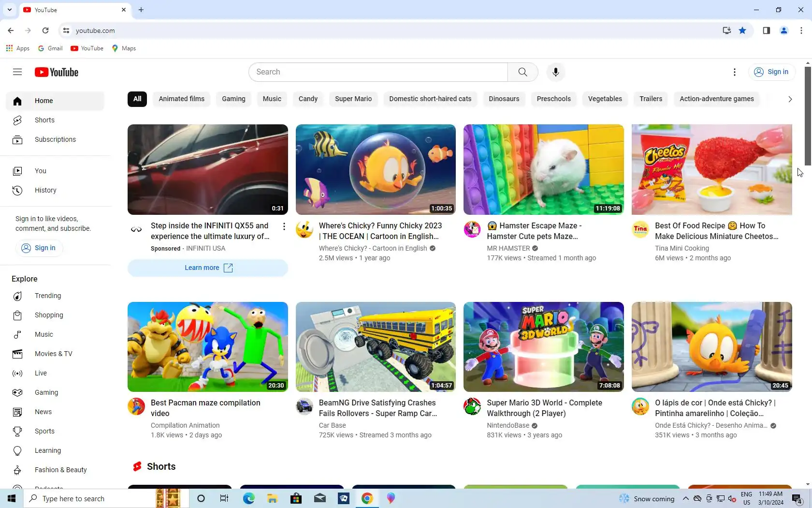Open the BeamNG Drive crashes thumbnail
The height and width of the screenshot is (508, 812).
pyautogui.click(x=376, y=347)
